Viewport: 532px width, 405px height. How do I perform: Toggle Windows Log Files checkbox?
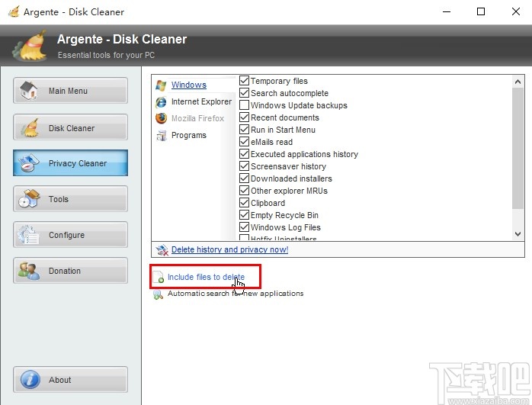pos(245,227)
